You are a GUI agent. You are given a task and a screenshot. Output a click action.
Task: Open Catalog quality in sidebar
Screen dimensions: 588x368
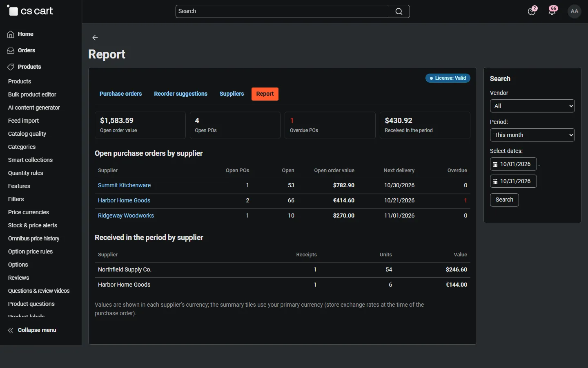[x=27, y=134]
